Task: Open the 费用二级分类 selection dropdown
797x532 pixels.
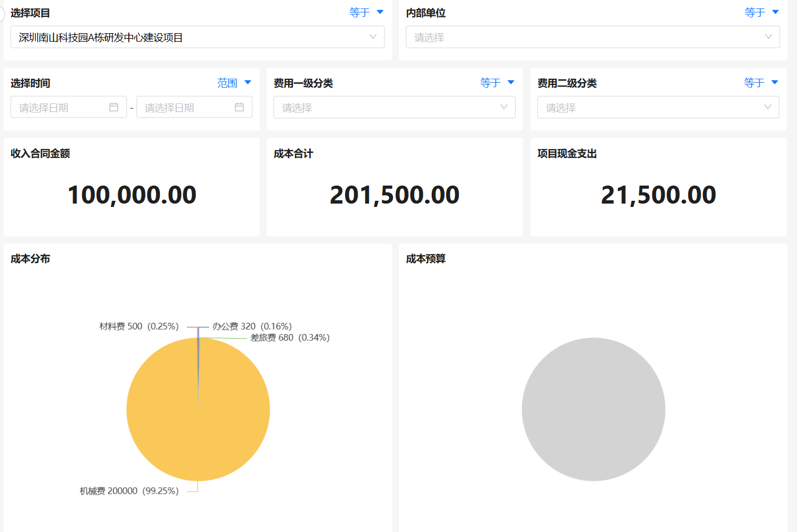Action: point(658,107)
